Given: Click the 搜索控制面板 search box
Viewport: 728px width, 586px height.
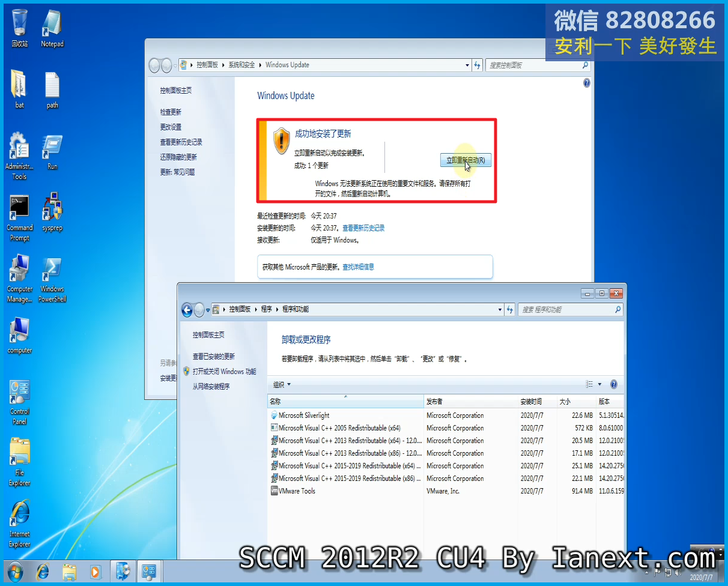Looking at the screenshot, I should click(539, 65).
